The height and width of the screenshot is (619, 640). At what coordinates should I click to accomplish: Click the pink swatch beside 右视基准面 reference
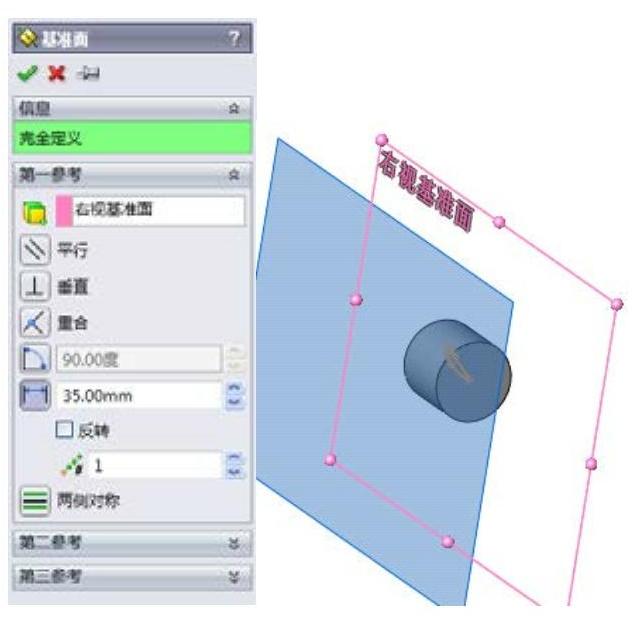[64, 211]
